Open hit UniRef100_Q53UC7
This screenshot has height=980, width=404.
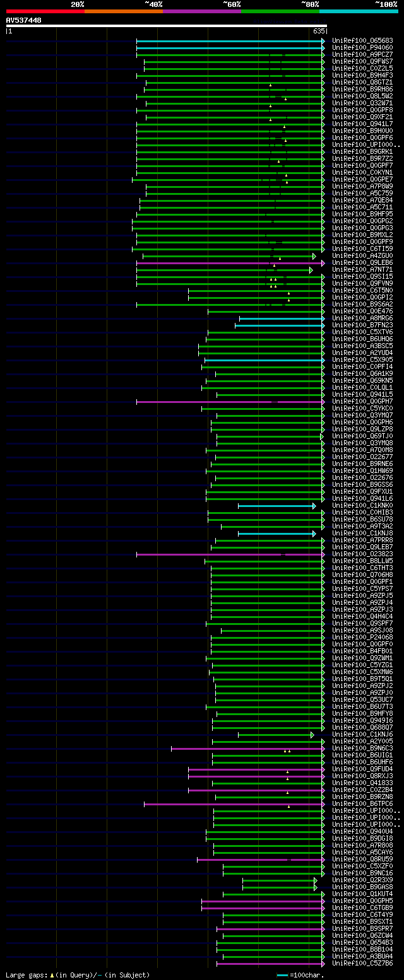click(362, 699)
